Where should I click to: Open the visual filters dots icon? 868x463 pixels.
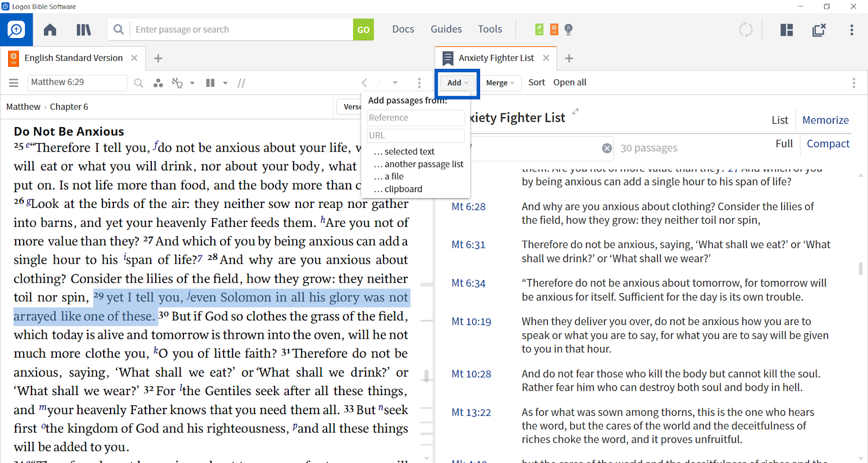click(158, 83)
